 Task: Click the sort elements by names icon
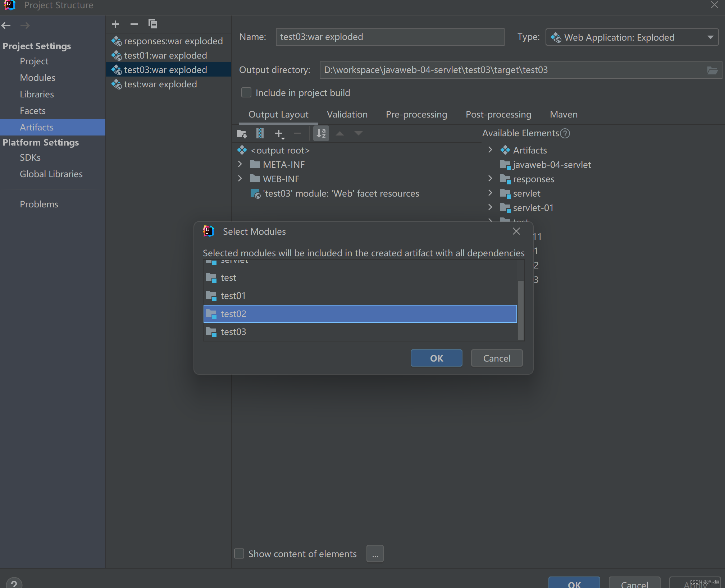click(x=321, y=134)
